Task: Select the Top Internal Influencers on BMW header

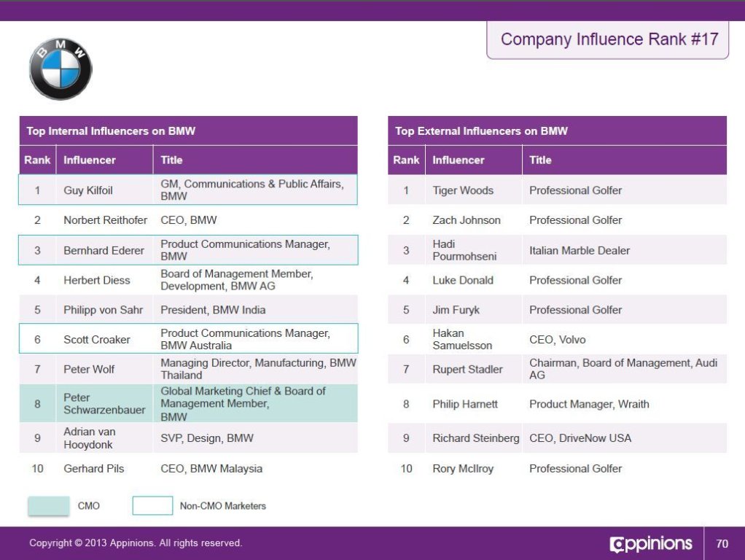Action: [188, 131]
